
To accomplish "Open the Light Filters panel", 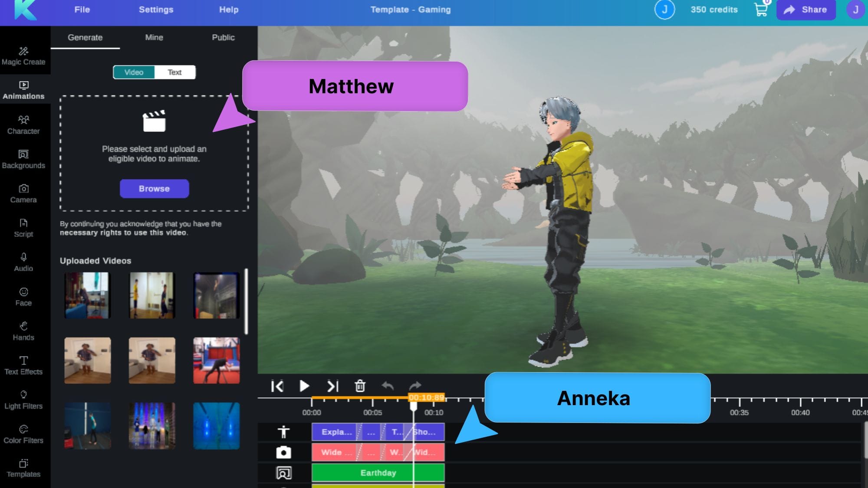I will pos(23,399).
